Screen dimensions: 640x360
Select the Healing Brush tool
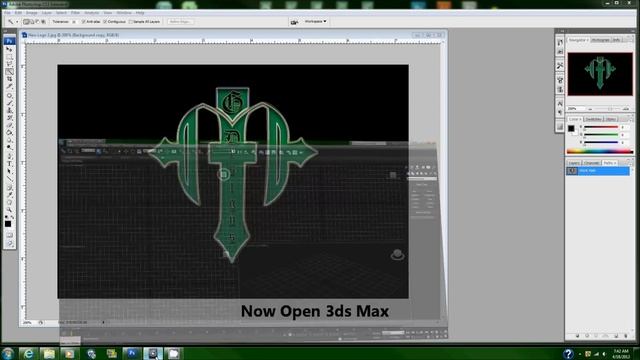point(9,96)
